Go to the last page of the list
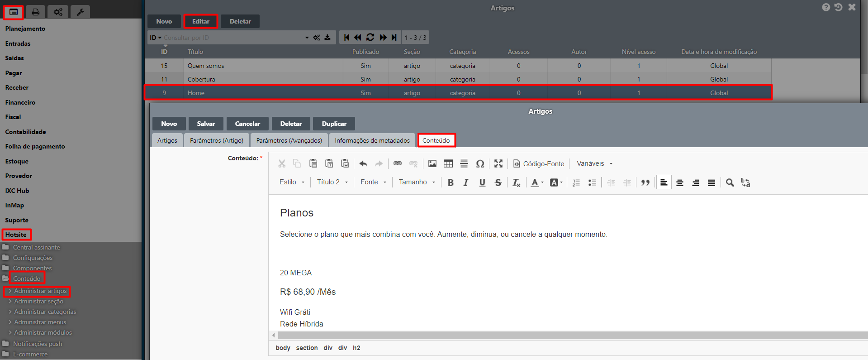 (394, 37)
